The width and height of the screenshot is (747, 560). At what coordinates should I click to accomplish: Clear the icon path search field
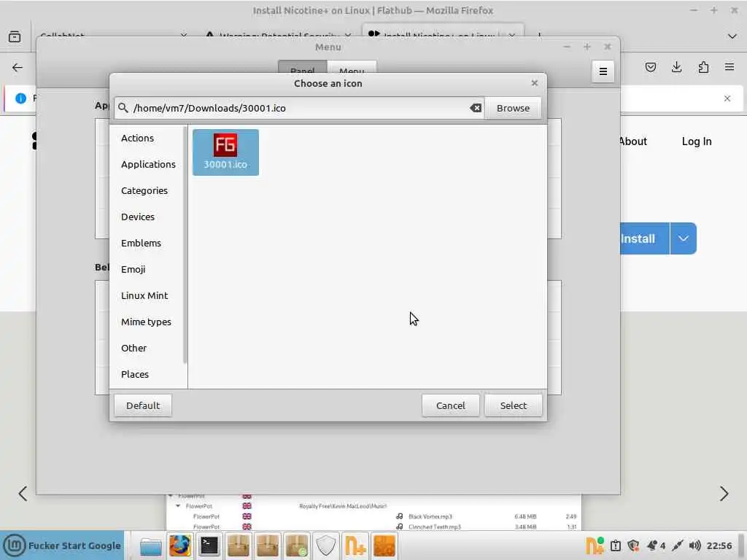(475, 108)
